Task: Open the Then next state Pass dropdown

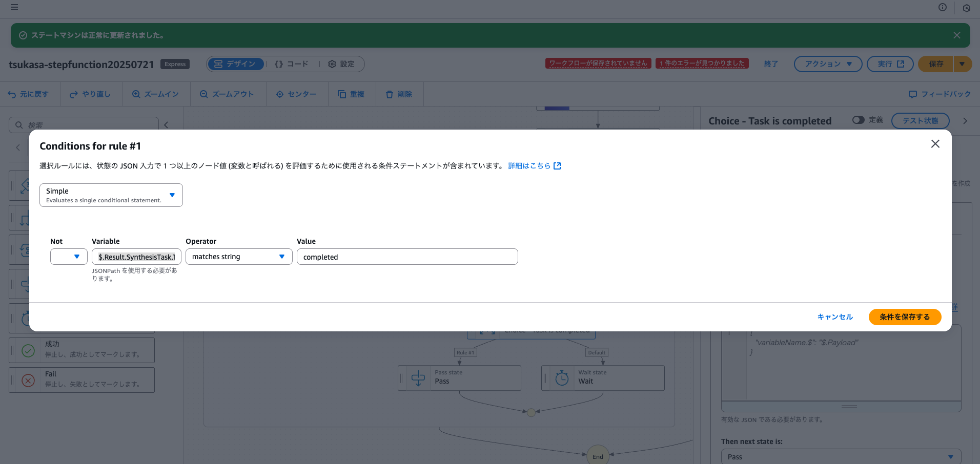Action: pos(841,456)
